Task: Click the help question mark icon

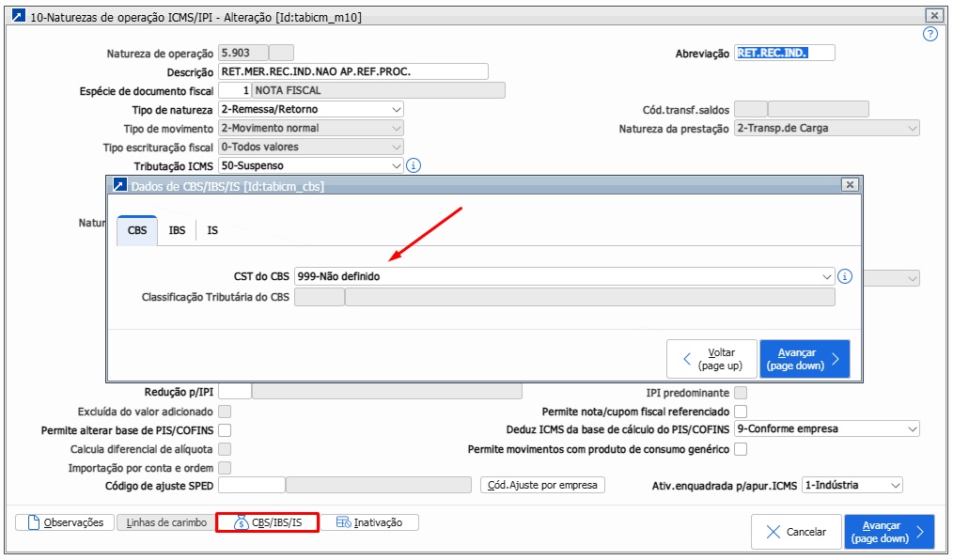Action: (930, 35)
